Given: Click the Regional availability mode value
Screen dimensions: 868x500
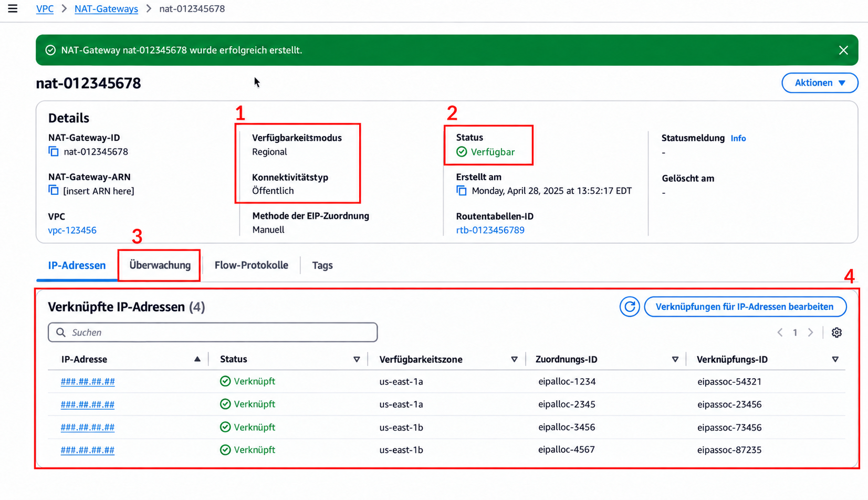Looking at the screenshot, I should point(269,152).
